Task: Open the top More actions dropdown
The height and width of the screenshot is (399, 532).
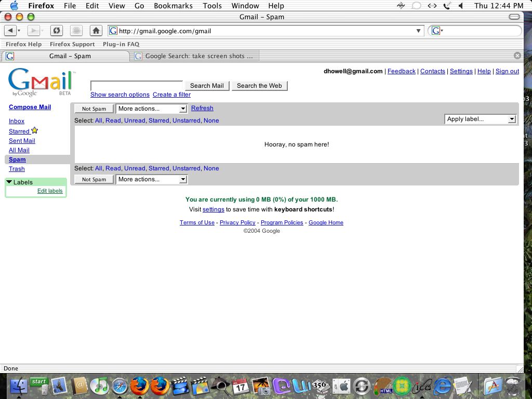Action: pos(151,109)
